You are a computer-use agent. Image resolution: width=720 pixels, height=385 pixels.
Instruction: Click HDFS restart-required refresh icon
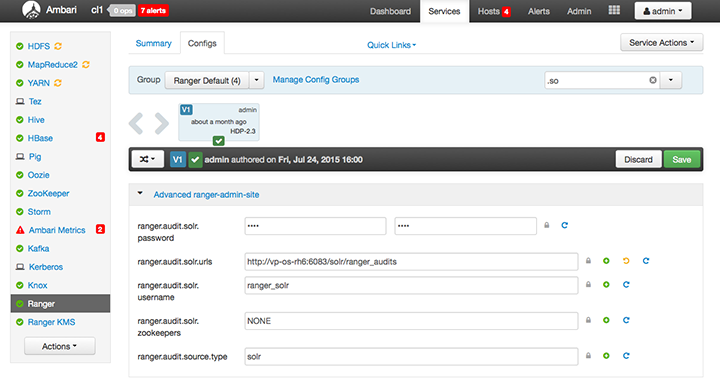pyautogui.click(x=58, y=46)
